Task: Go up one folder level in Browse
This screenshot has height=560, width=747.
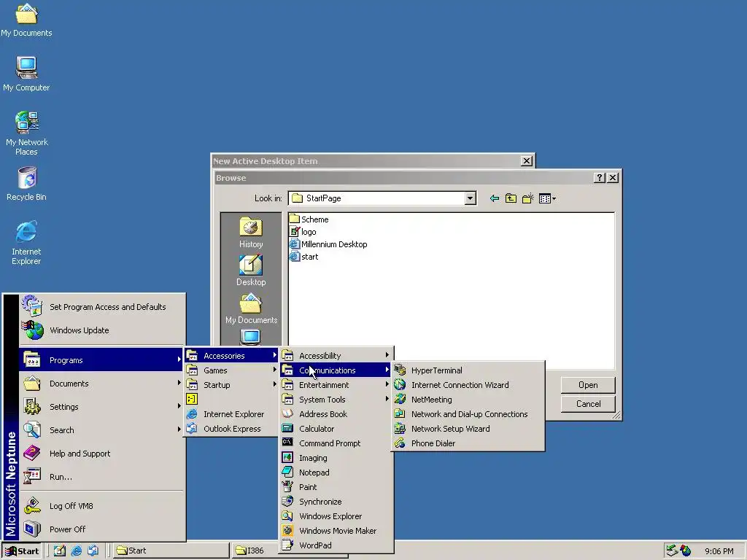Action: click(x=511, y=198)
